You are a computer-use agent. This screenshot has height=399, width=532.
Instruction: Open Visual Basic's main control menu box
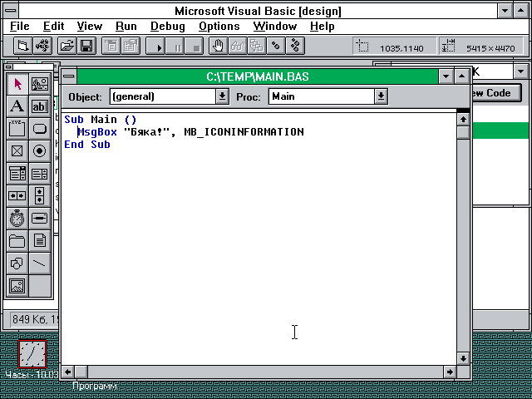pos(11,11)
